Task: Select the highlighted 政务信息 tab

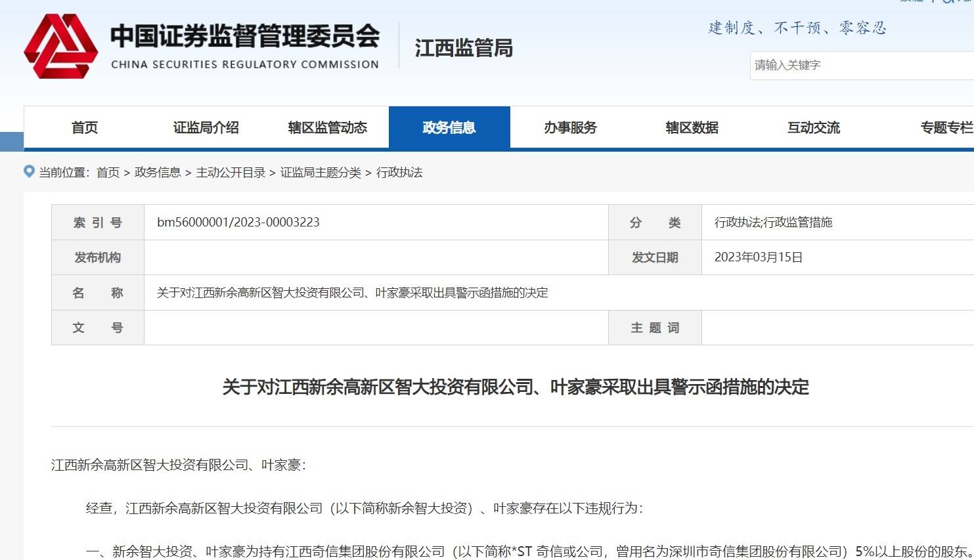Action: (449, 128)
